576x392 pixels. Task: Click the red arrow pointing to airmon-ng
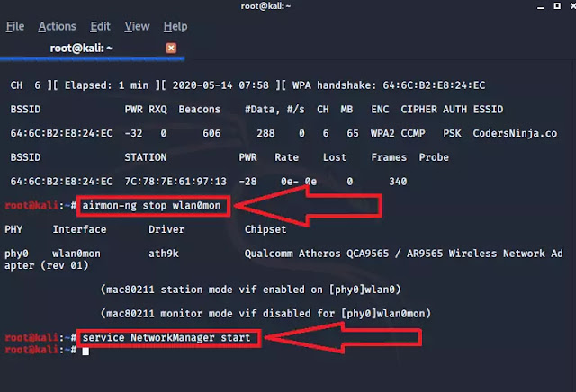point(308,206)
